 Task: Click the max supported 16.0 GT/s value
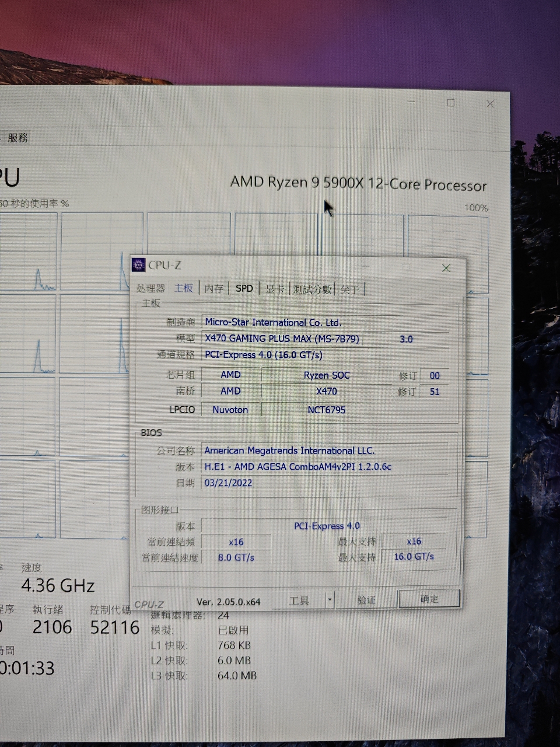[x=414, y=557]
